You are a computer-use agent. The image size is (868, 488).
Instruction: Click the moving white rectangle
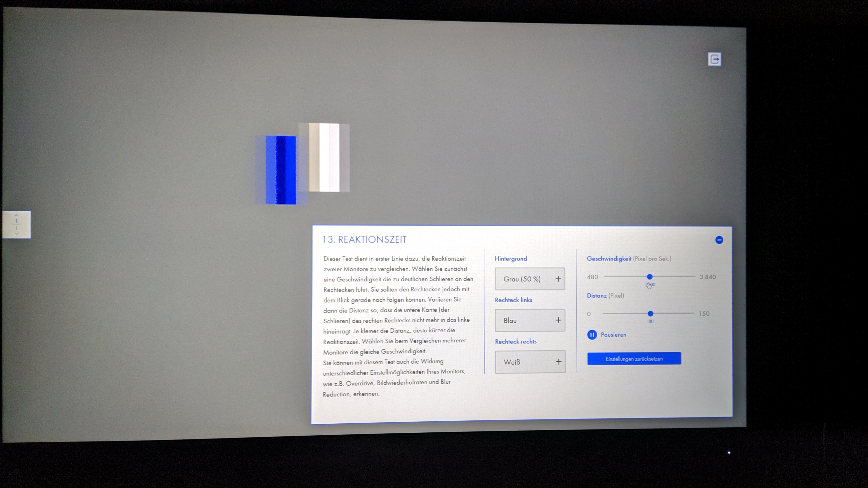(x=324, y=158)
